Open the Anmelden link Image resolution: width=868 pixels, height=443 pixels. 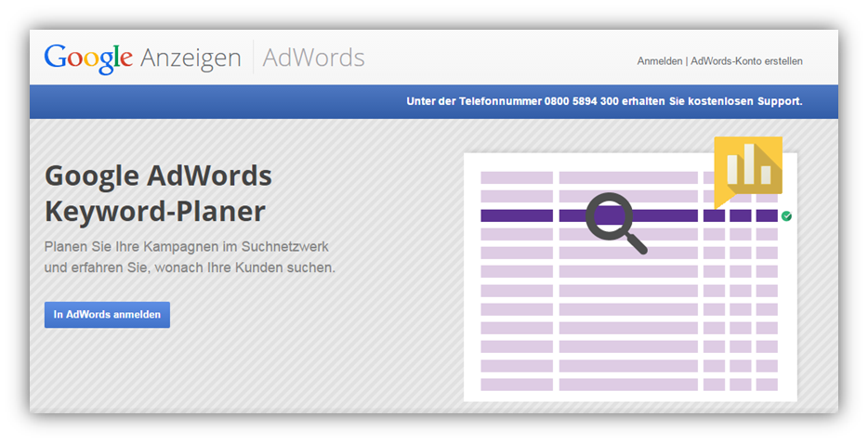(659, 61)
